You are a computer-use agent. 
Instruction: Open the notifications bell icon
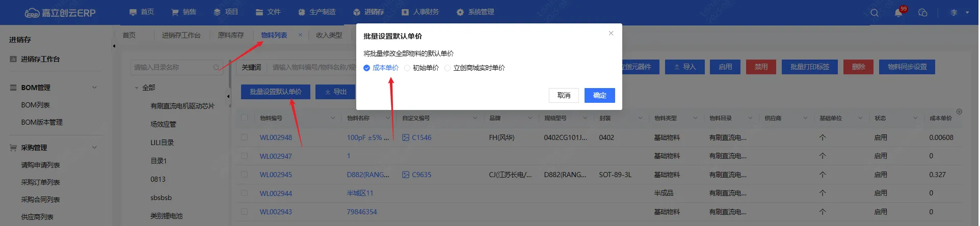click(898, 13)
